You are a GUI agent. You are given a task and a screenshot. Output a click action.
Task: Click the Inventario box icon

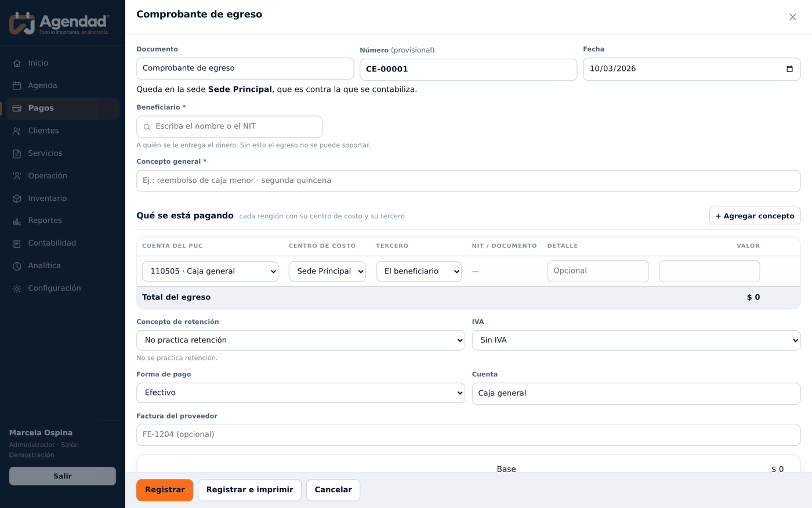coord(17,199)
